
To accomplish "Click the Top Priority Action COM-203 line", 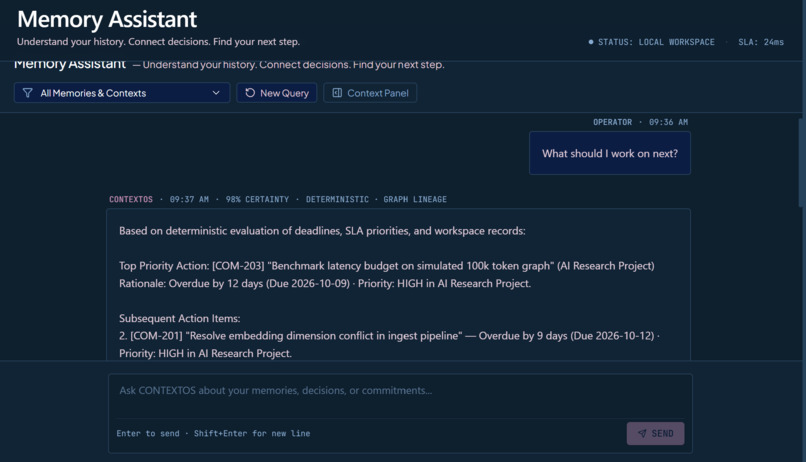I will (387, 266).
